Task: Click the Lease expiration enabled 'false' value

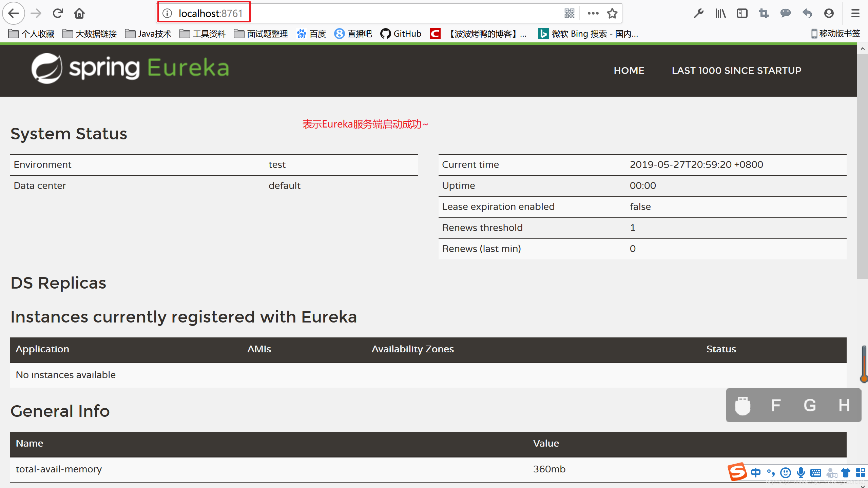Action: [640, 207]
